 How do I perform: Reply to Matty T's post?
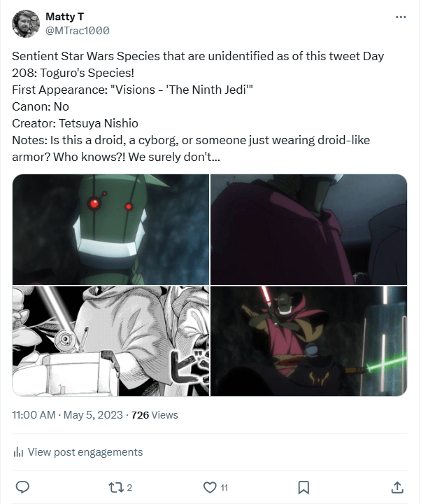(x=22, y=486)
